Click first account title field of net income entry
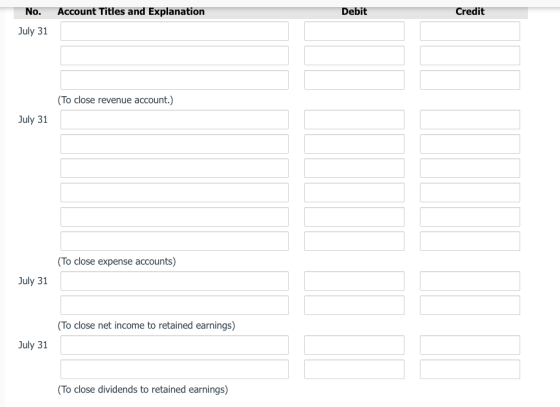The width and height of the screenshot is (560, 407). 174,281
